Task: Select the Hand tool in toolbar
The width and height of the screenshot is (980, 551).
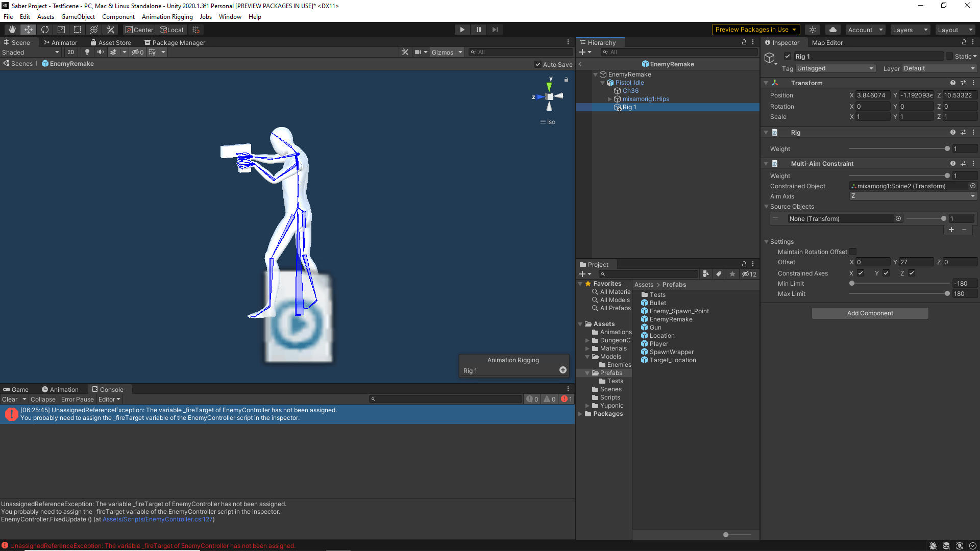Action: (12, 30)
